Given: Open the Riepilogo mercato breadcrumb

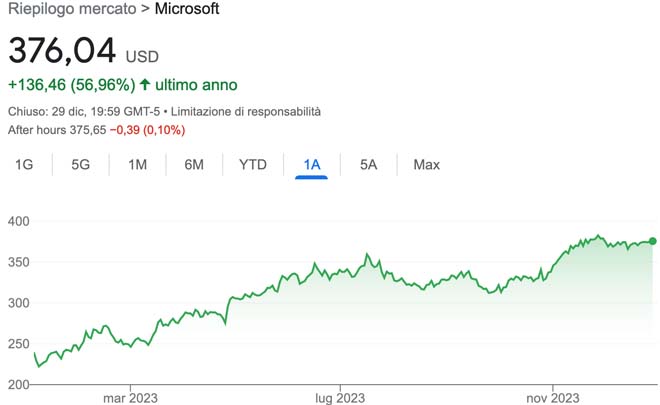Looking at the screenshot, I should [x=74, y=9].
